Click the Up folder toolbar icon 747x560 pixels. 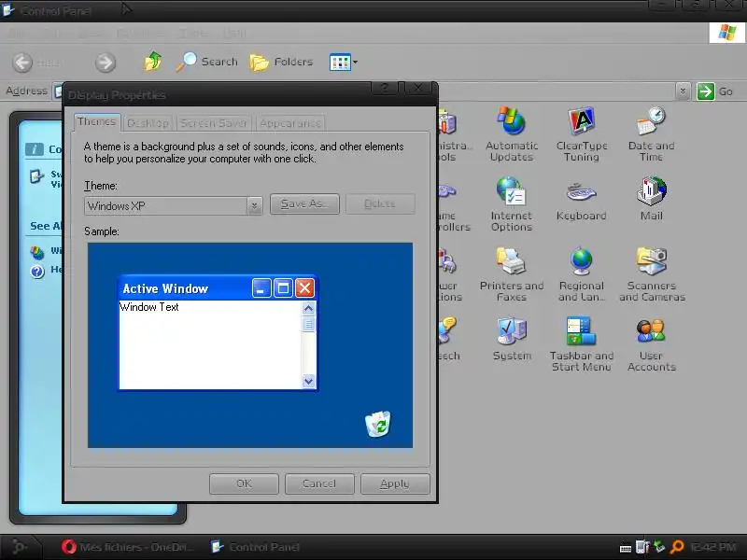153,62
